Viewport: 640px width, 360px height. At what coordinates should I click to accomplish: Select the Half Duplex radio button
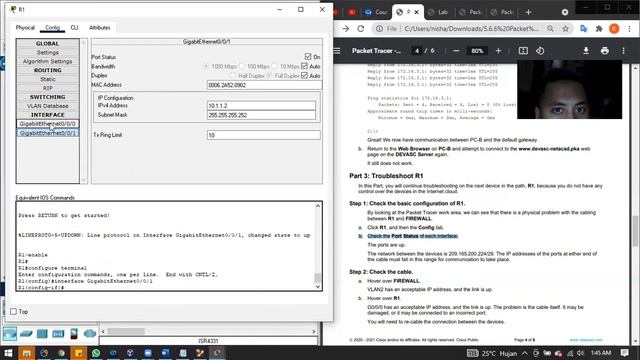coord(233,76)
